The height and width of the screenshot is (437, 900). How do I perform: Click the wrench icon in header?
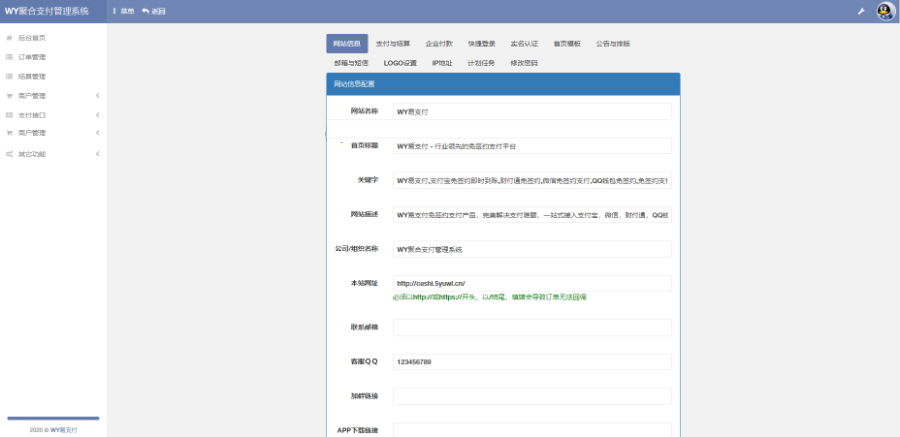(x=860, y=11)
